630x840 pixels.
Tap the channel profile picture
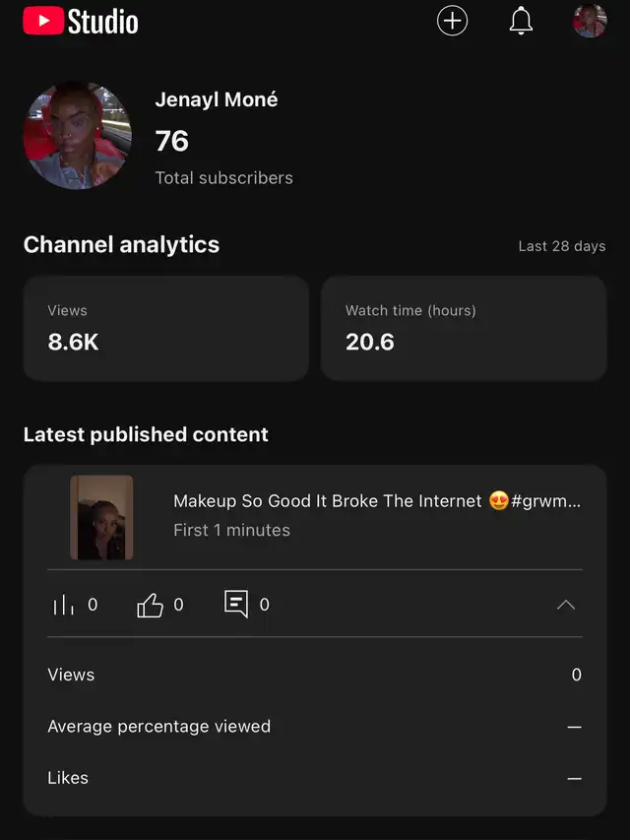[x=77, y=136]
